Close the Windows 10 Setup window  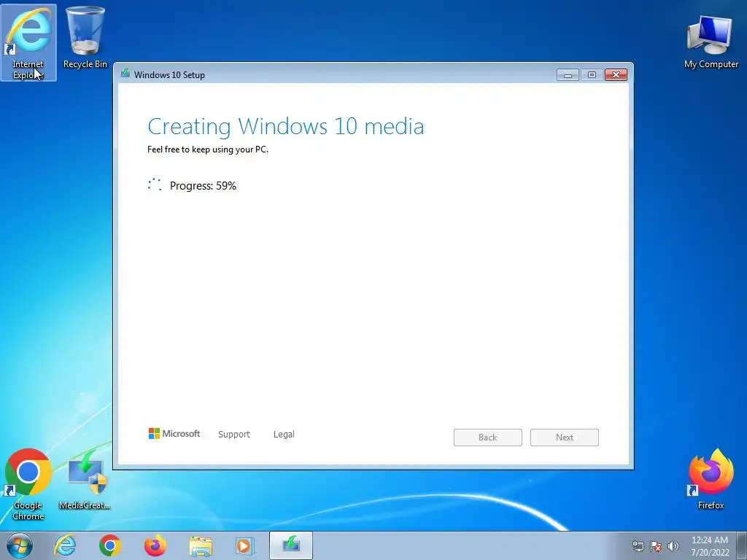coord(616,75)
